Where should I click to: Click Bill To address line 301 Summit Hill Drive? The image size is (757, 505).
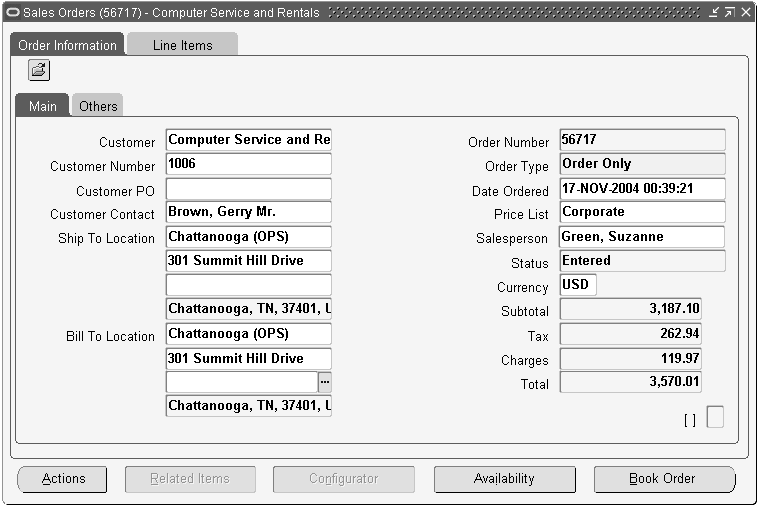(249, 358)
